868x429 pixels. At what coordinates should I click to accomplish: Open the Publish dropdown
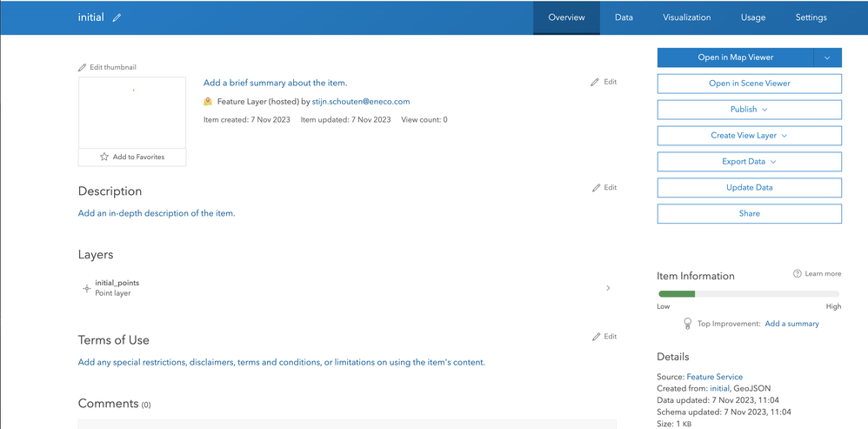click(749, 110)
